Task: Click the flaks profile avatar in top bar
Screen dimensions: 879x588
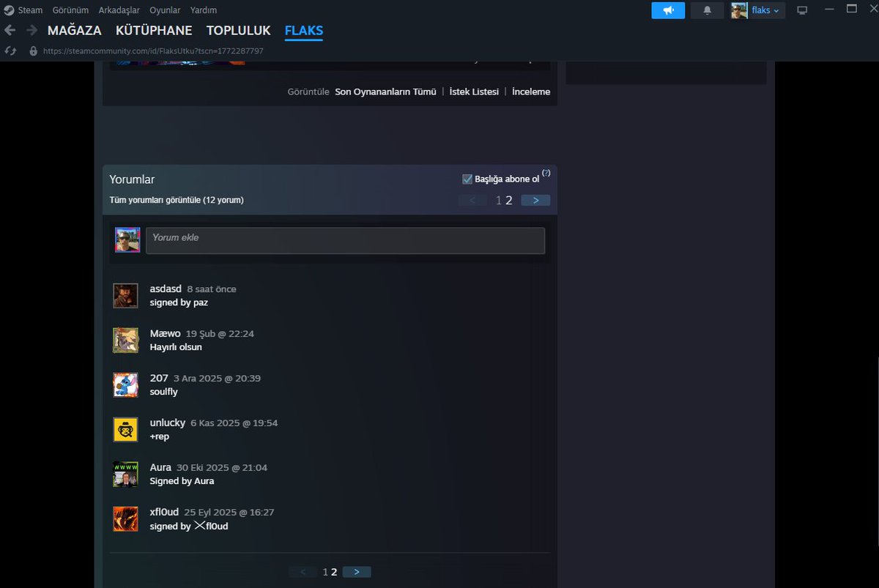Action: (739, 10)
